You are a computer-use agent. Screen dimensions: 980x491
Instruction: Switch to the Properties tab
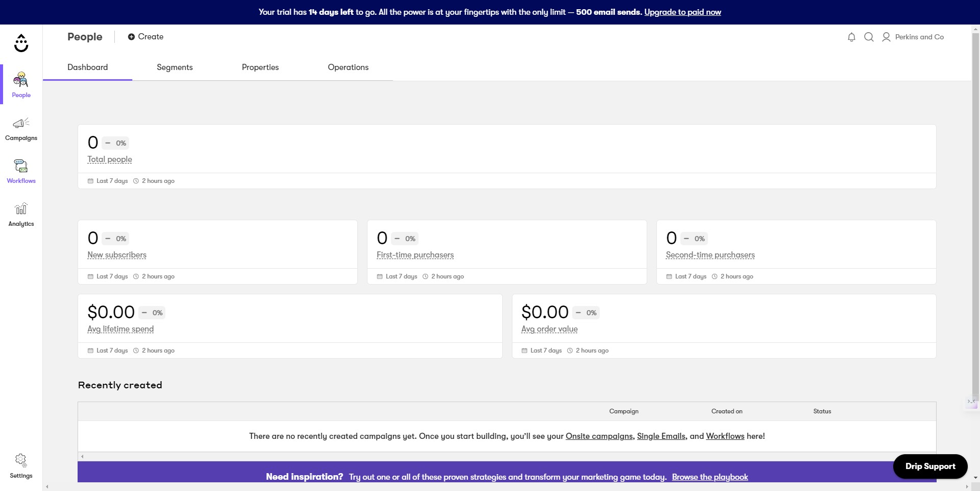[260, 67]
